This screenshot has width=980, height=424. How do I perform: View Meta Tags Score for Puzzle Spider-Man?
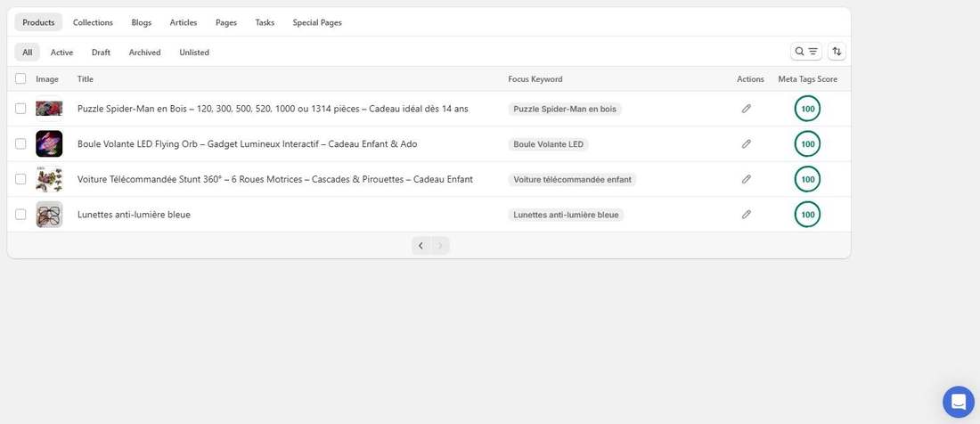(x=807, y=109)
